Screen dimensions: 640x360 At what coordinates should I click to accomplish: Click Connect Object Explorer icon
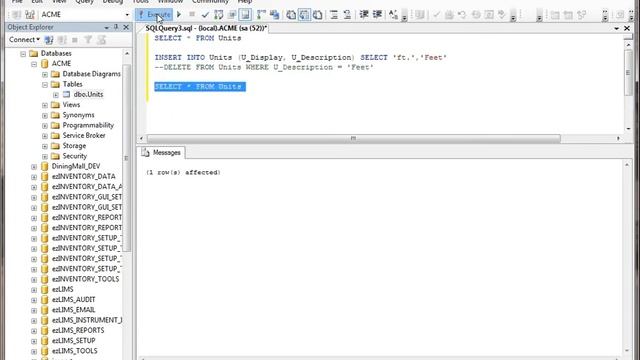coord(49,40)
